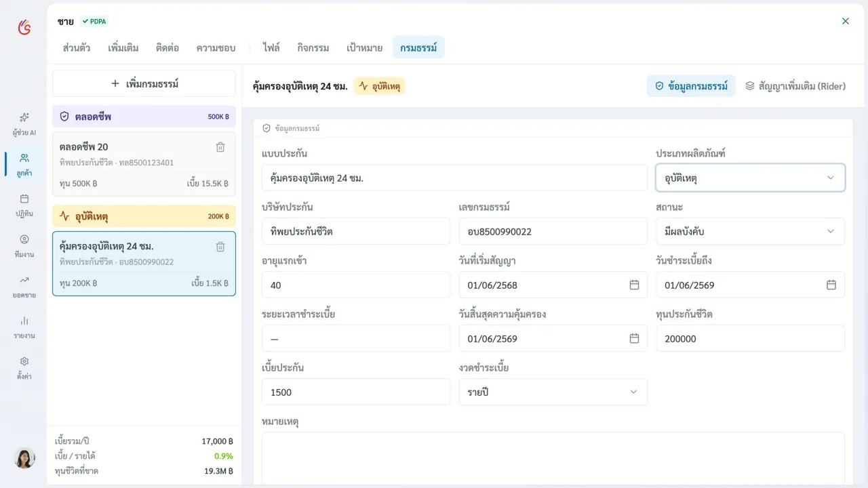Image resolution: width=868 pixels, height=488 pixels.
Task: Open สัญญาเพิ่มเติม (Rider) section
Action: [795, 86]
